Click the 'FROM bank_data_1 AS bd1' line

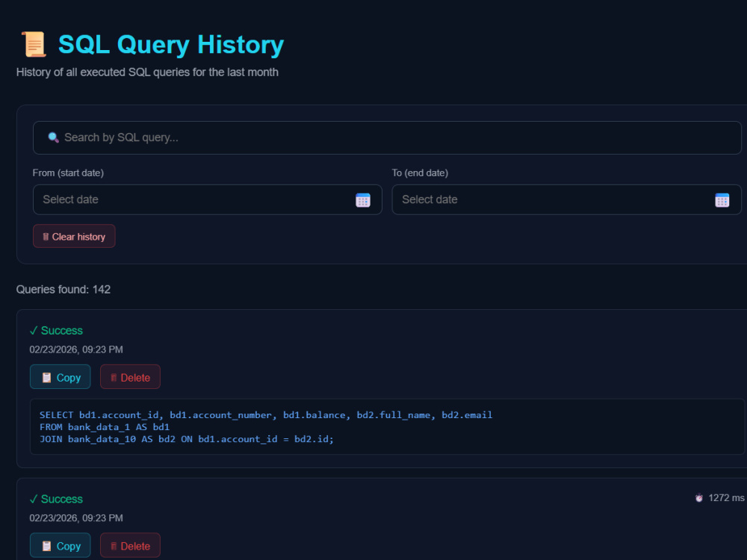coord(105,426)
